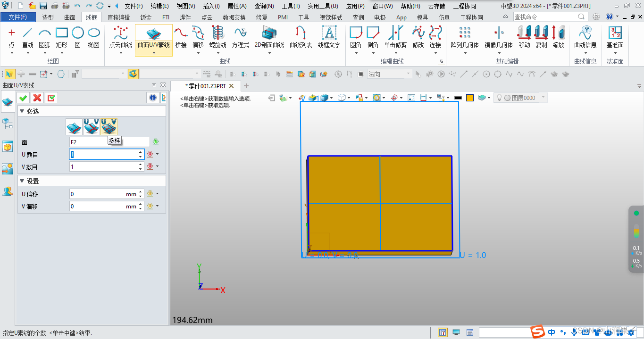Click the 线框文字 (Wireframe text) tool
644x339 pixels.
click(x=329, y=38)
